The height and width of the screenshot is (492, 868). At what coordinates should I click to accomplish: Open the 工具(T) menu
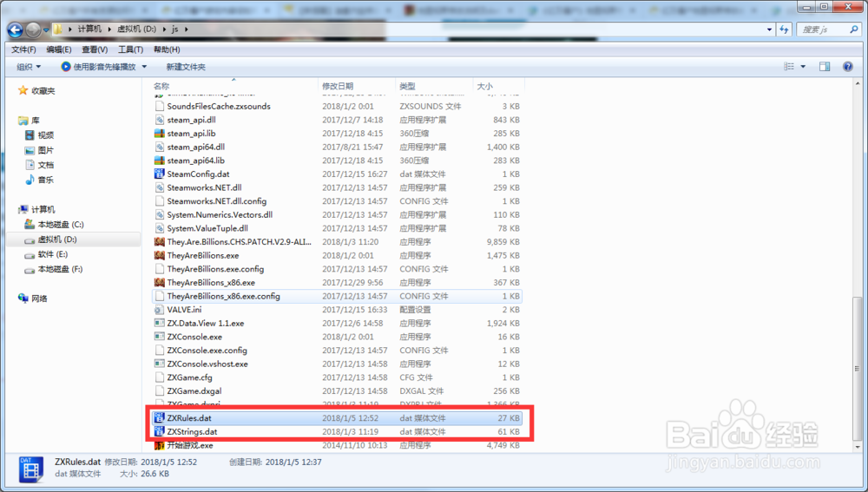point(131,49)
